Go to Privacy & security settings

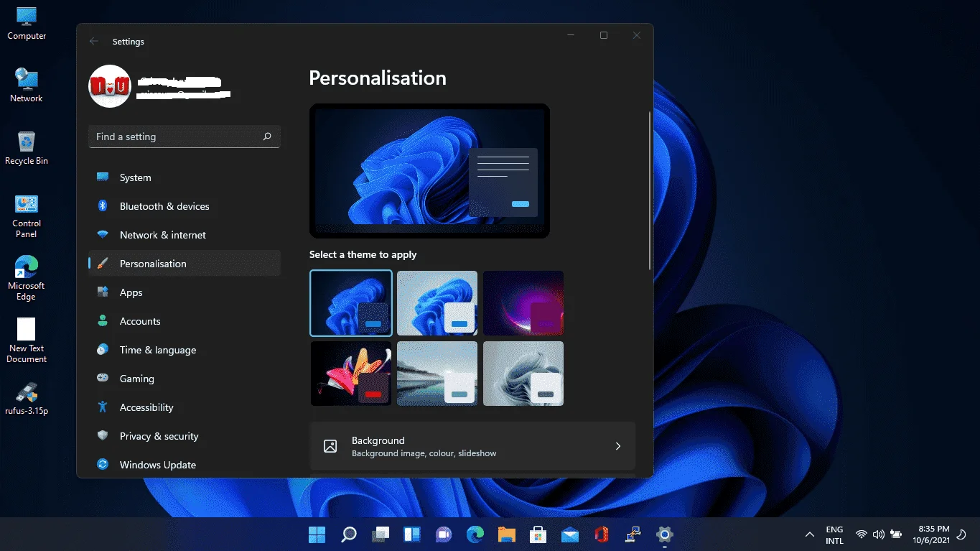coord(184,436)
